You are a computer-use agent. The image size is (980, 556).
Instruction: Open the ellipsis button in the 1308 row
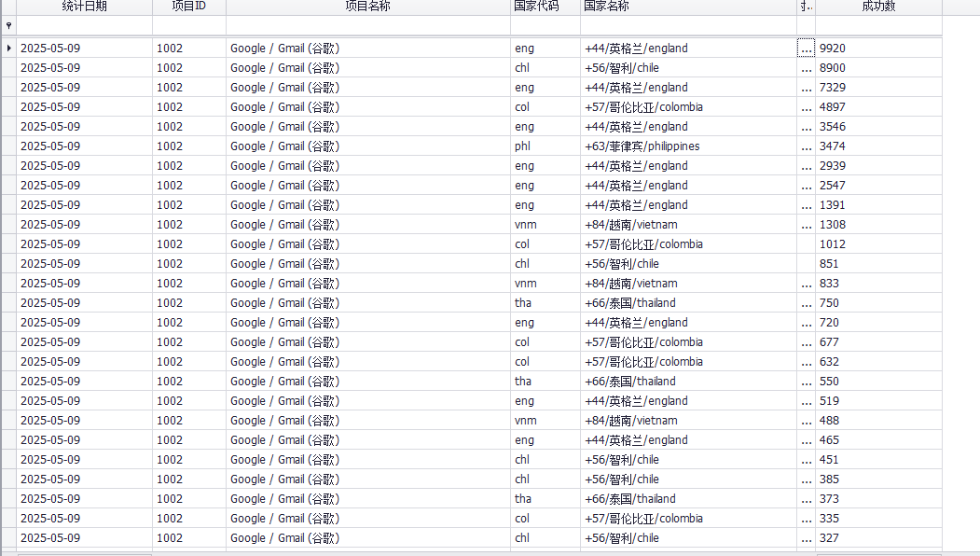[x=807, y=225]
